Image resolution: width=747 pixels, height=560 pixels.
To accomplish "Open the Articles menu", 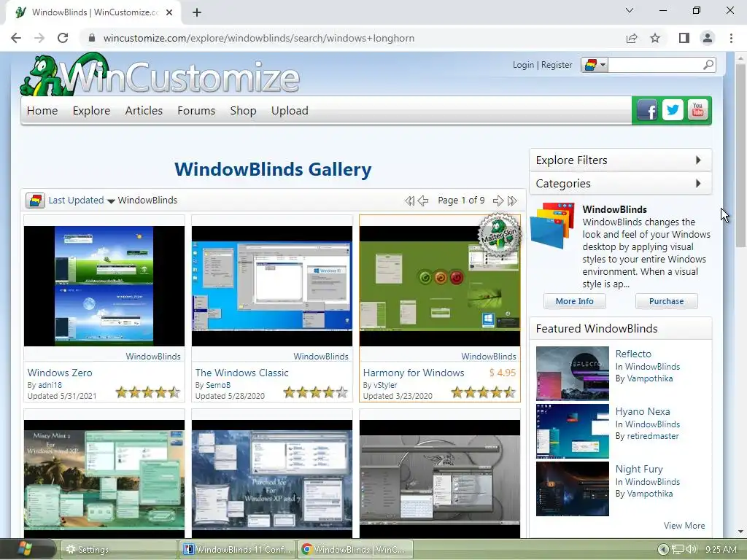I will (144, 111).
